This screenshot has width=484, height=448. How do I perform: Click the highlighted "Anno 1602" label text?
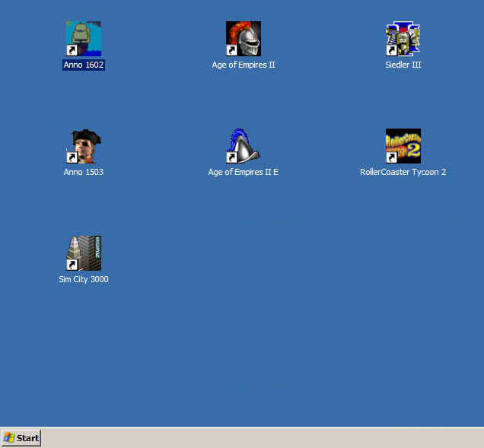[84, 65]
